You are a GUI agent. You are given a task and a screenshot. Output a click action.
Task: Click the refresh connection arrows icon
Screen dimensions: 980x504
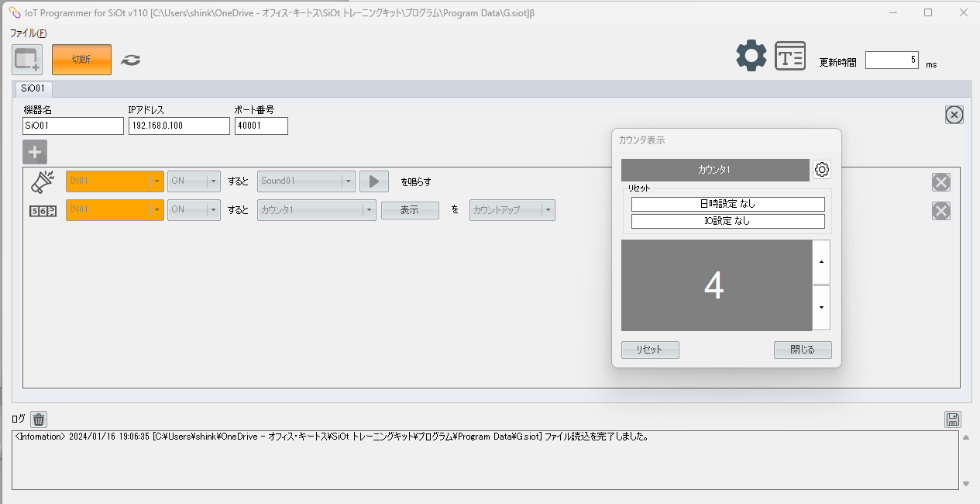click(x=131, y=60)
